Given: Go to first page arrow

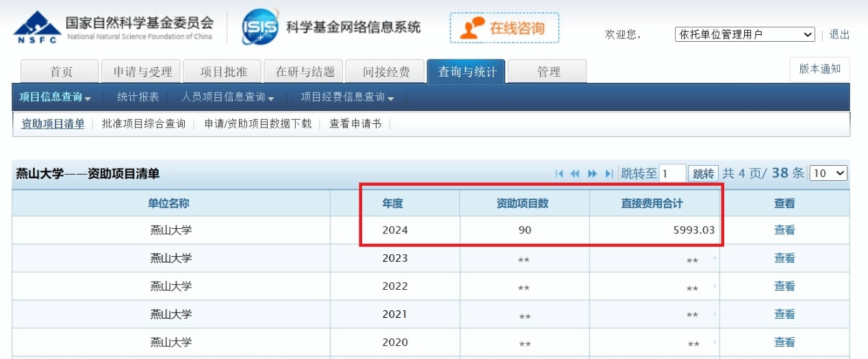Looking at the screenshot, I should (x=559, y=174).
